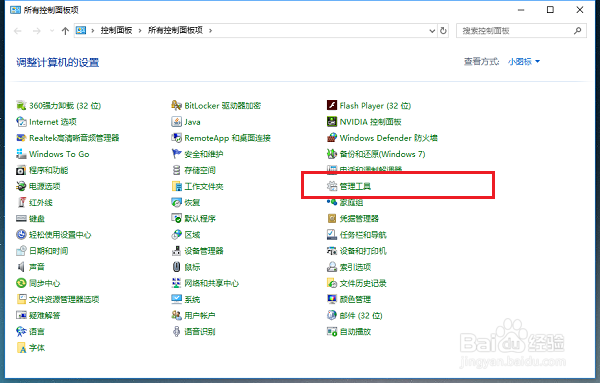Open the 语音识别 microphone icon

coord(176,331)
